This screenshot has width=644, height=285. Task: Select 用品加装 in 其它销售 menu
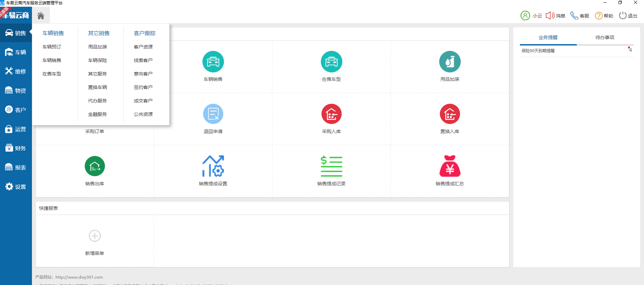pyautogui.click(x=98, y=47)
